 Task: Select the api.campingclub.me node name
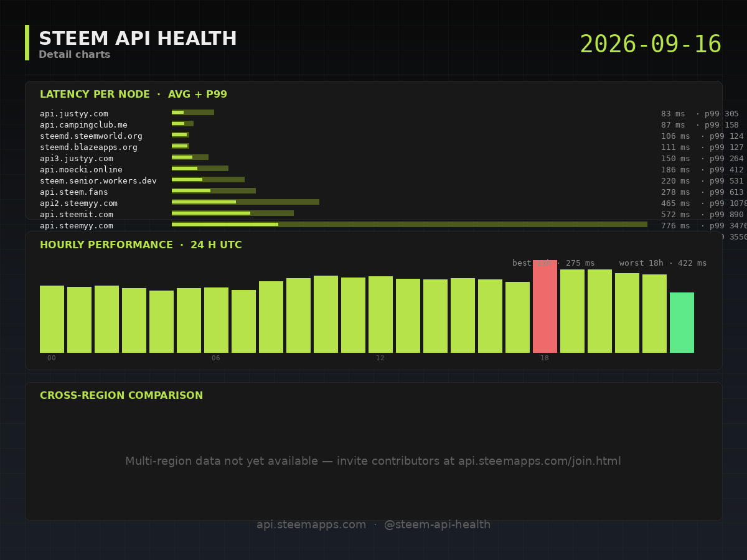pos(83,125)
